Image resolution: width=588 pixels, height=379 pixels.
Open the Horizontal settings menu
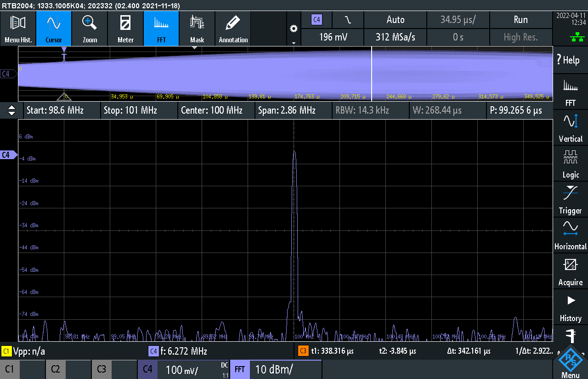pyautogui.click(x=571, y=236)
